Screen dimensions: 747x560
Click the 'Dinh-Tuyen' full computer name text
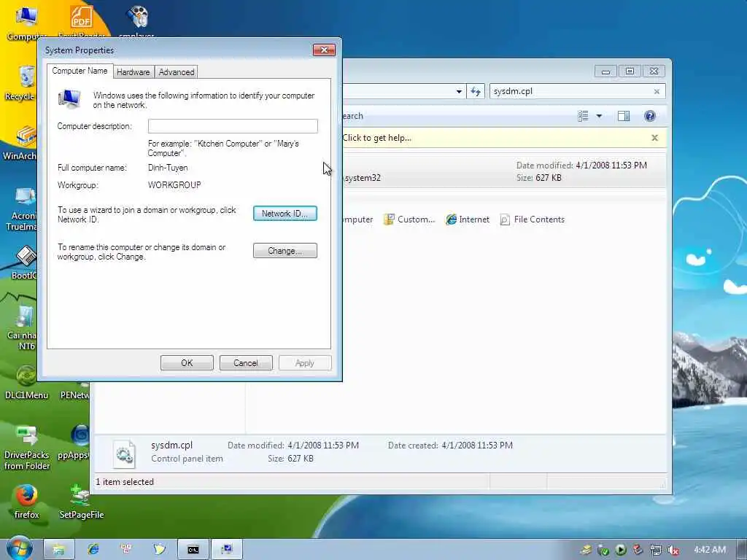168,168
